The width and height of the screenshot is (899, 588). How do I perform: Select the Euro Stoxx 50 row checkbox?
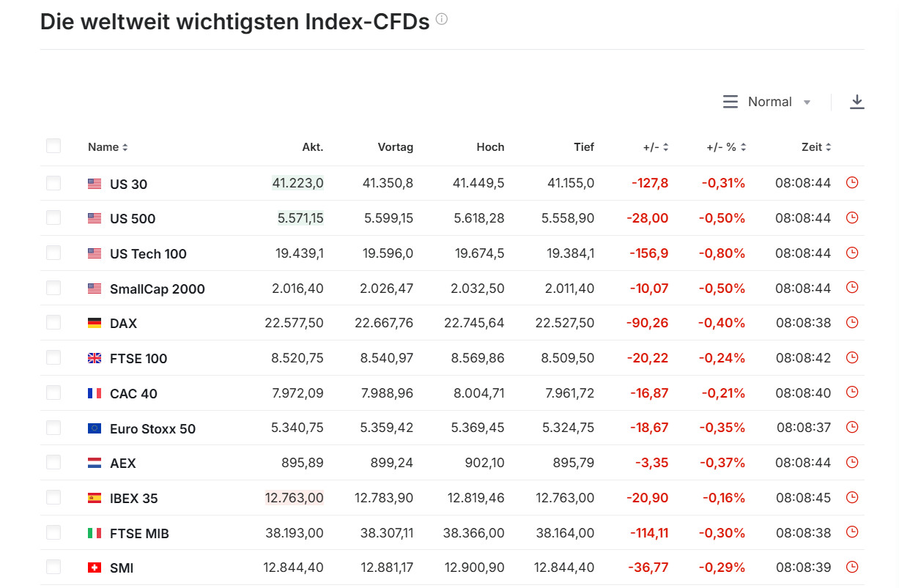click(x=53, y=428)
